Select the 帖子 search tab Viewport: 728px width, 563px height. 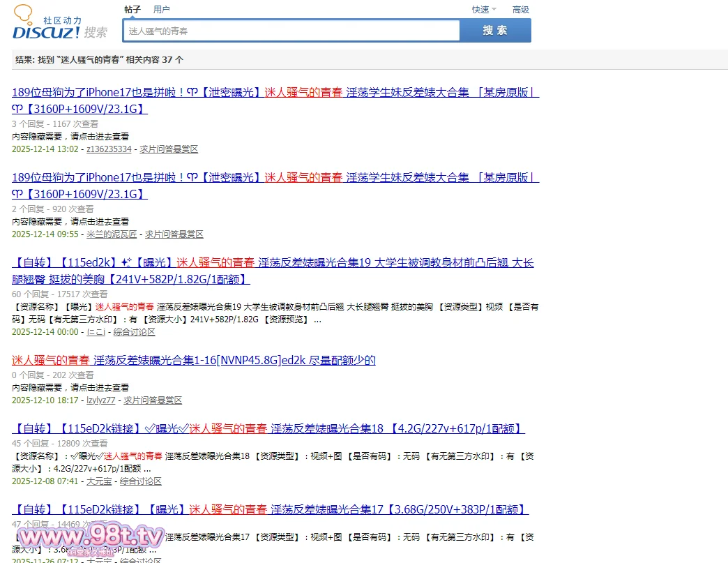tap(132, 10)
